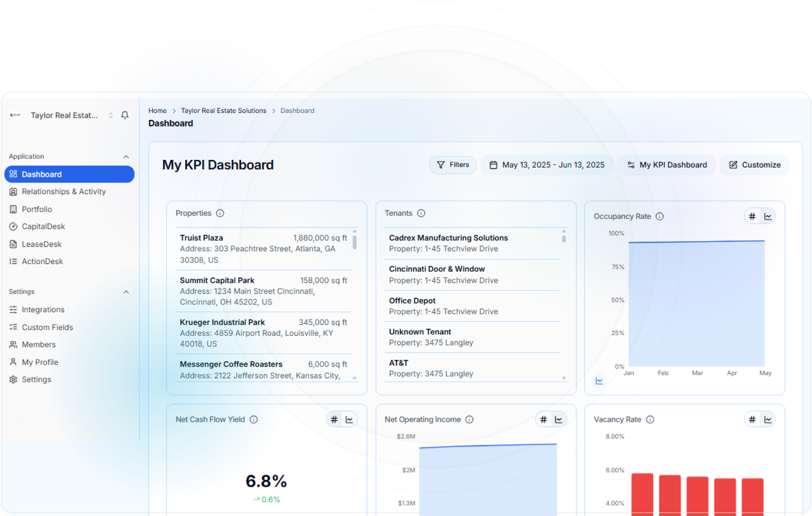Collapse the Settings sidebar section
812x516 pixels.
click(126, 292)
